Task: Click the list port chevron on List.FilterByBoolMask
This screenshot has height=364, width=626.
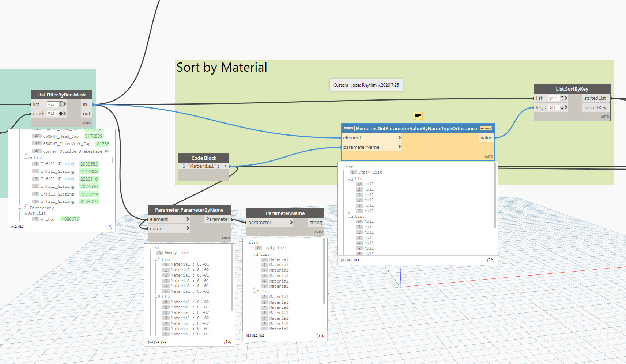Action: (x=65, y=104)
